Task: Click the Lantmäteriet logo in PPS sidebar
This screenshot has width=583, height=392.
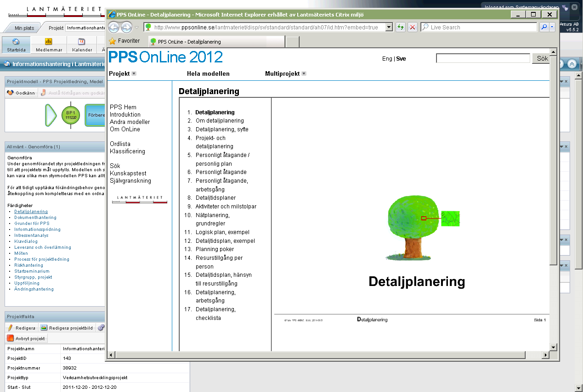Action: 140,199
